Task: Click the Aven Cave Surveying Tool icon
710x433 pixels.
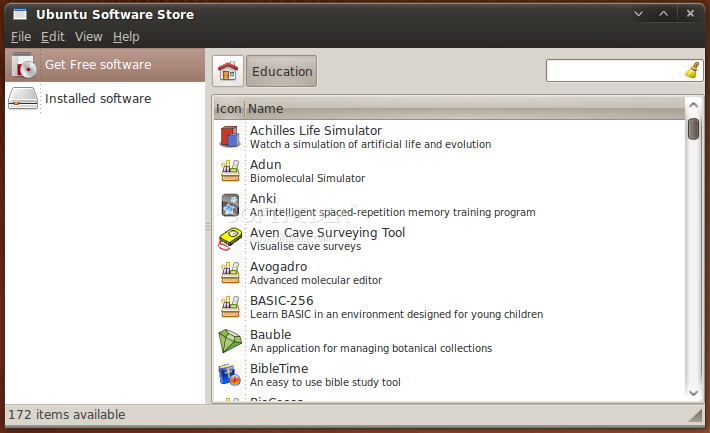Action: point(230,239)
